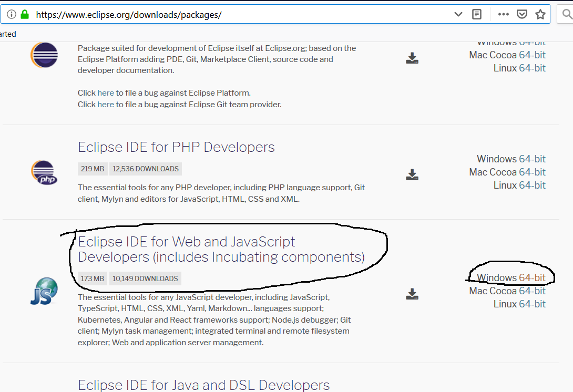The width and height of the screenshot is (573, 392).
Task: Click Mac Cocoa 64-bit link for PHP package
Action: pos(532,172)
